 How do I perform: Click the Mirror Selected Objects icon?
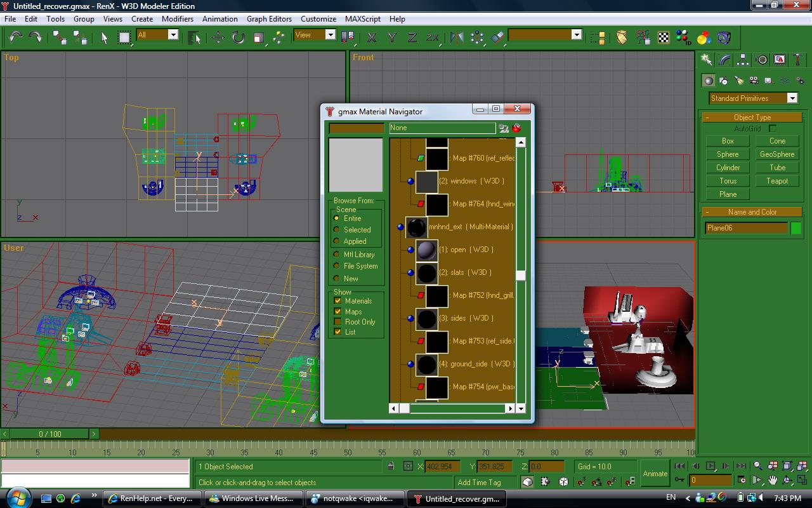point(456,37)
